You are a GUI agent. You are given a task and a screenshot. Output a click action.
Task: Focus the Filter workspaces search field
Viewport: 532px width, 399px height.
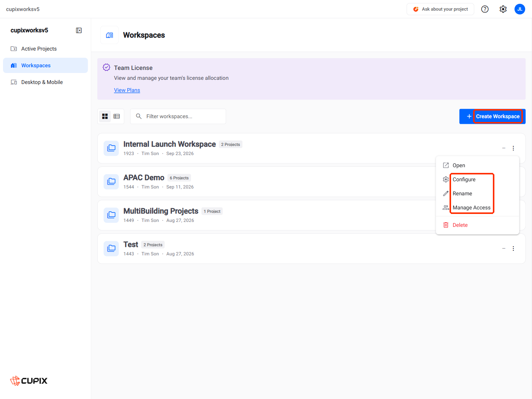click(x=178, y=116)
